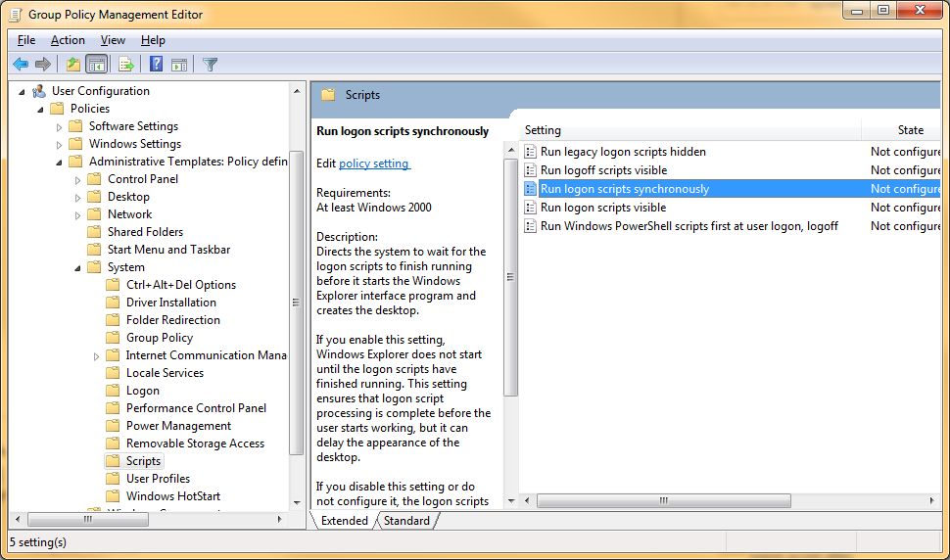Click the tree pane horizontal scrollbar thumb
This screenshot has height=560, width=950.
coord(88,519)
